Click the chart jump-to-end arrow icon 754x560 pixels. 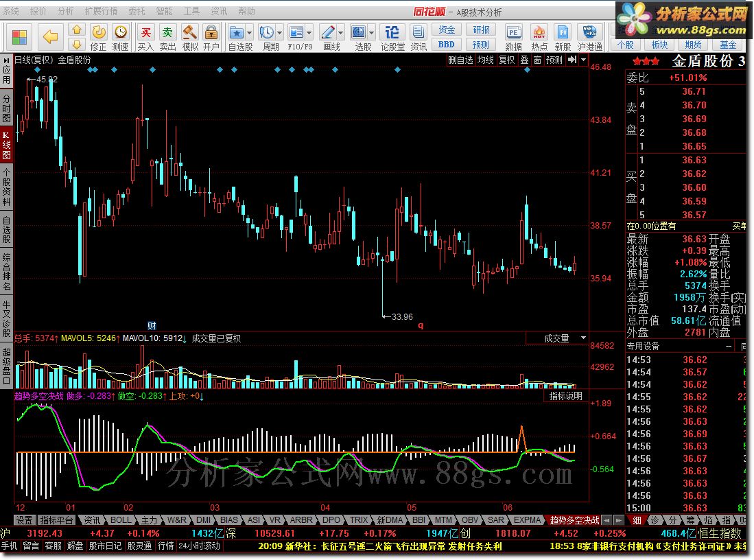pyautogui.click(x=572, y=60)
